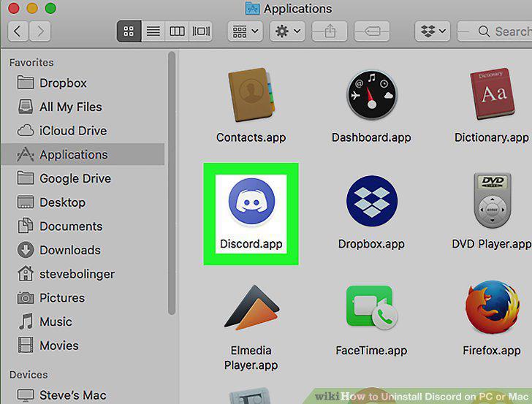The image size is (532, 404).
Task: Click the Share toolbar button
Action: click(330, 31)
